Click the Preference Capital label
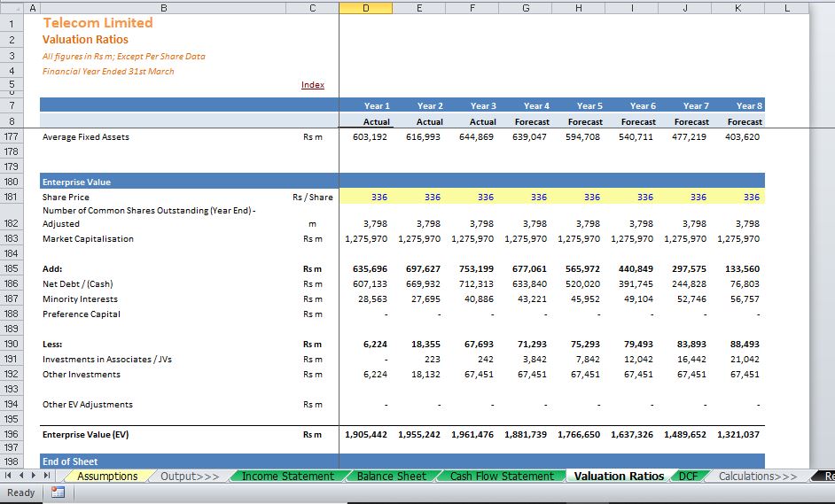The height and width of the screenshot is (504, 835). coord(82,314)
